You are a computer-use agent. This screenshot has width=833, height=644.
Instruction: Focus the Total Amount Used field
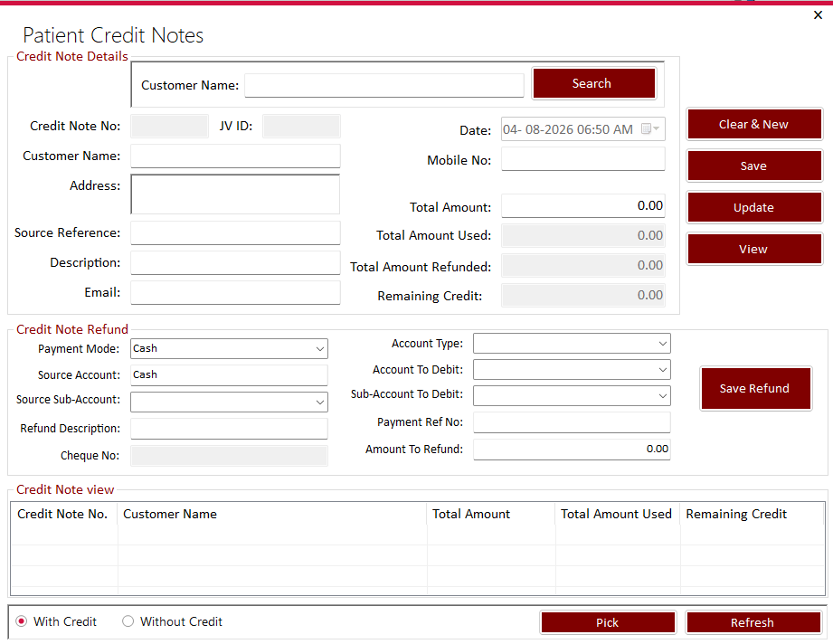click(582, 235)
